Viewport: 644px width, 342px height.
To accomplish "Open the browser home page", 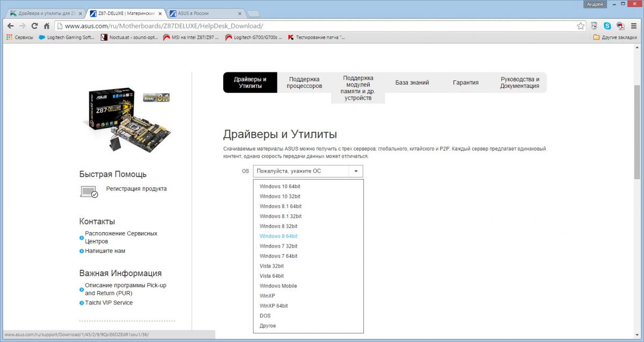I will click(47, 26).
